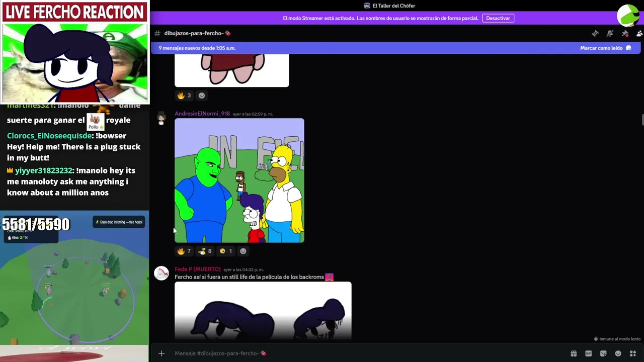Disable Streamer mode with Desactivar button
The image size is (644, 362).
(498, 18)
